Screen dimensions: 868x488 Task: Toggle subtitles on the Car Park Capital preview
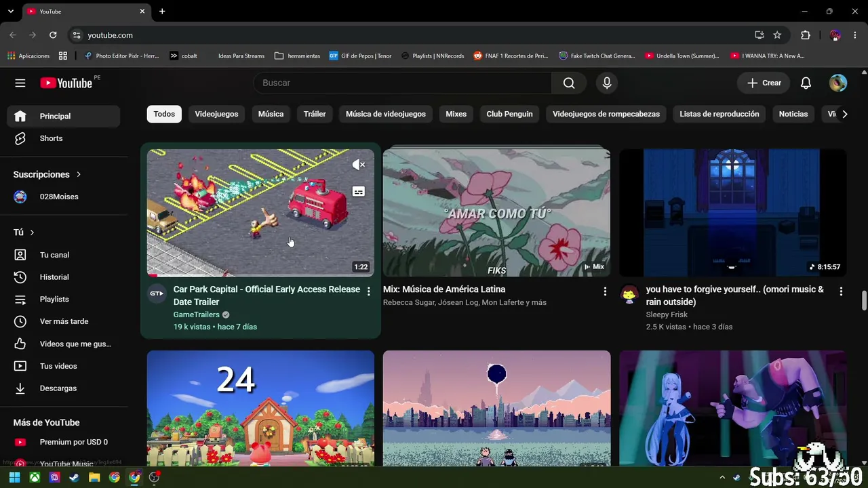point(359,192)
